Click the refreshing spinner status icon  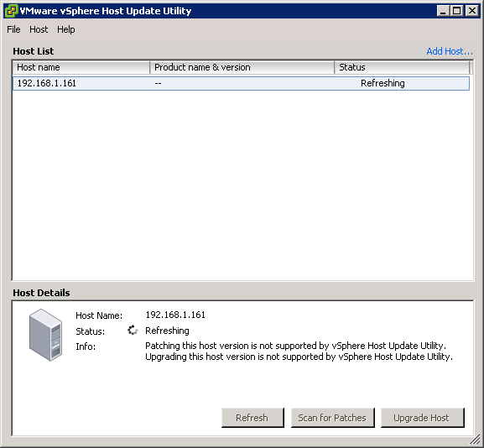[x=133, y=331]
